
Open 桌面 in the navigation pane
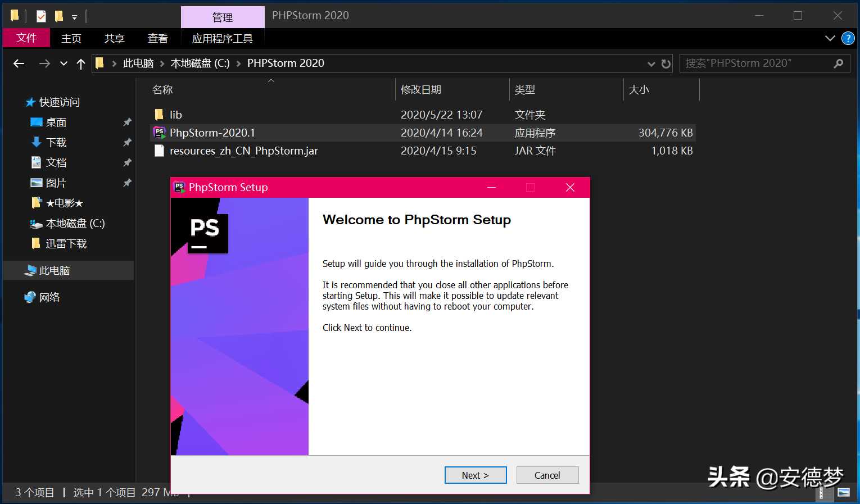pos(56,122)
